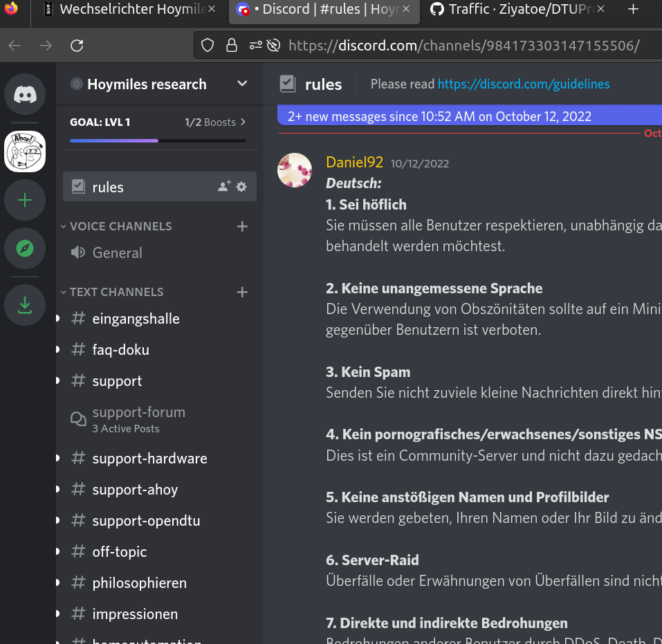Open Hoymiles research server dropdown
Viewport: 662px width, 644px height.
coord(242,84)
